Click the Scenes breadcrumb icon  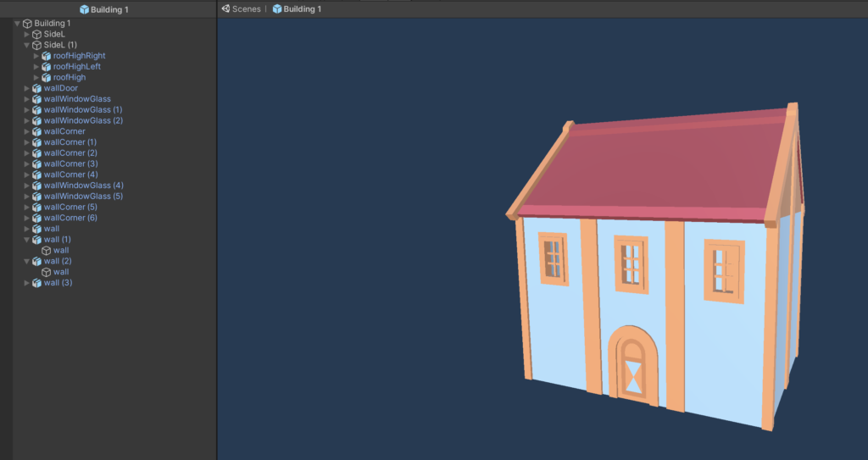click(225, 8)
